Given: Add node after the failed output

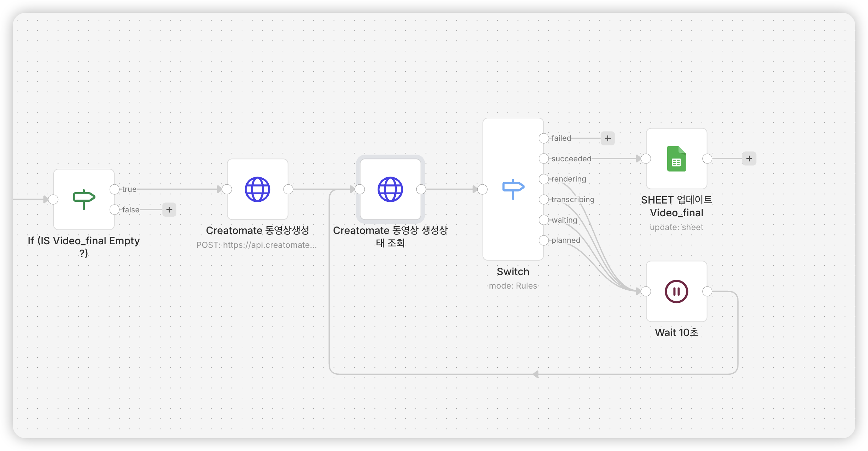Looking at the screenshot, I should click(608, 138).
